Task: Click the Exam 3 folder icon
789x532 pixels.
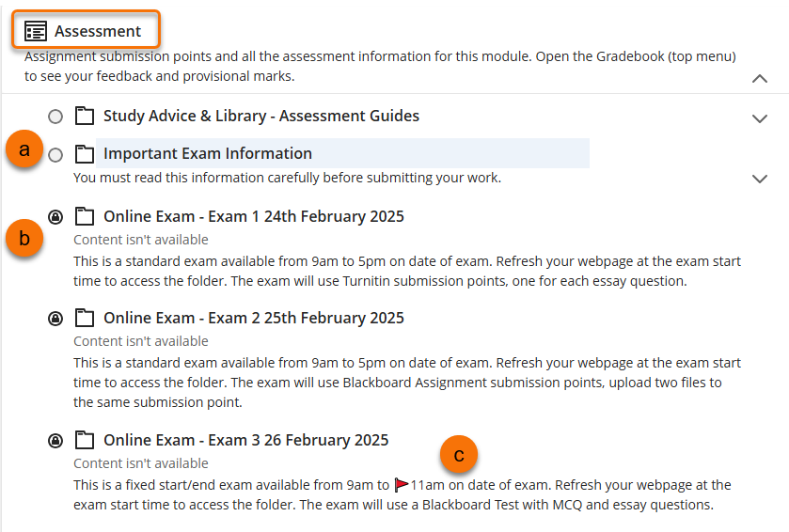Action: (x=85, y=440)
